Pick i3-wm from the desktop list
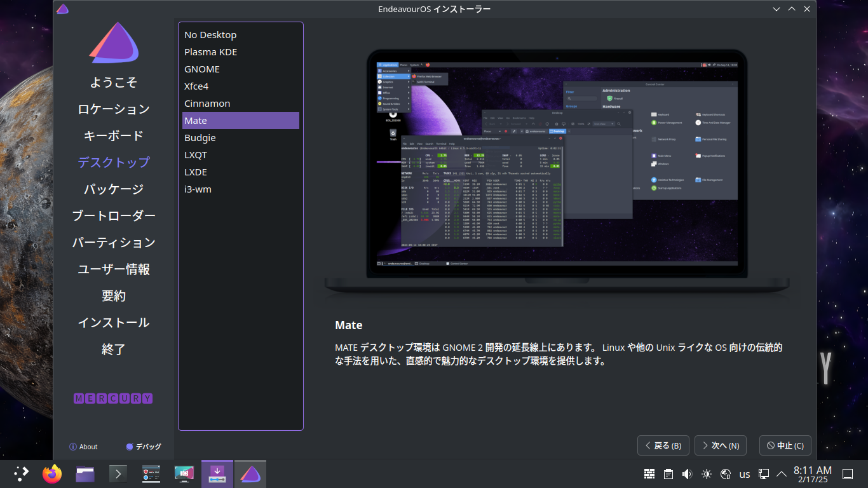Viewport: 868px width, 488px height. [x=198, y=189]
